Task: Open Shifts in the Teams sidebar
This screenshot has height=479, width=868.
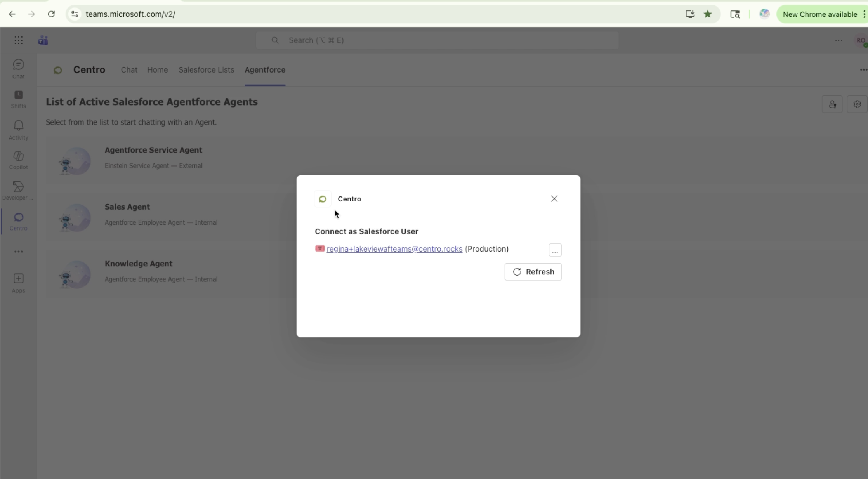Action: (x=18, y=99)
